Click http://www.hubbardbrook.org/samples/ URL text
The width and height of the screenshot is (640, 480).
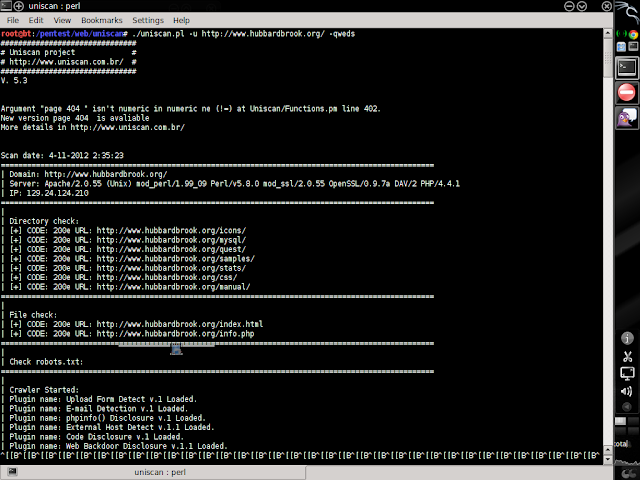click(176, 259)
